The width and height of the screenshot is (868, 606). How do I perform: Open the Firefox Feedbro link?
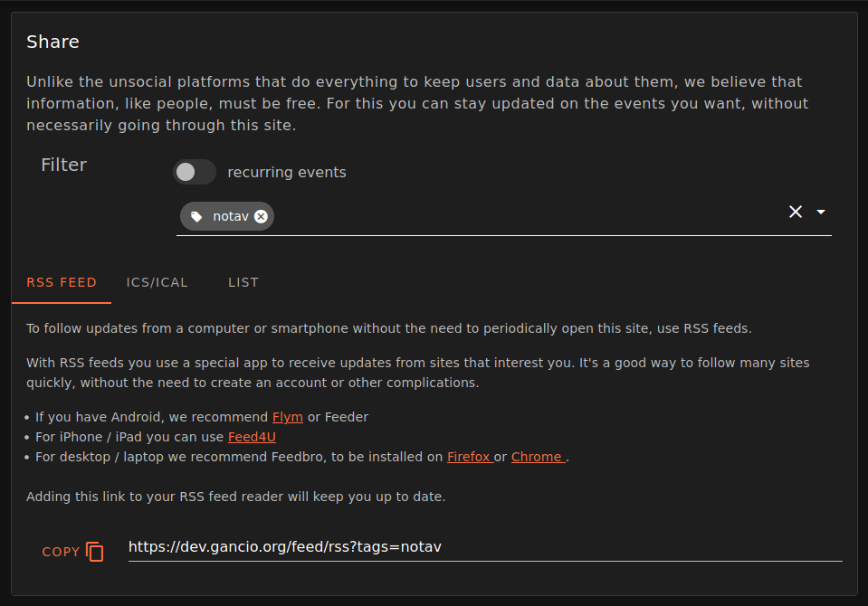pos(468,457)
